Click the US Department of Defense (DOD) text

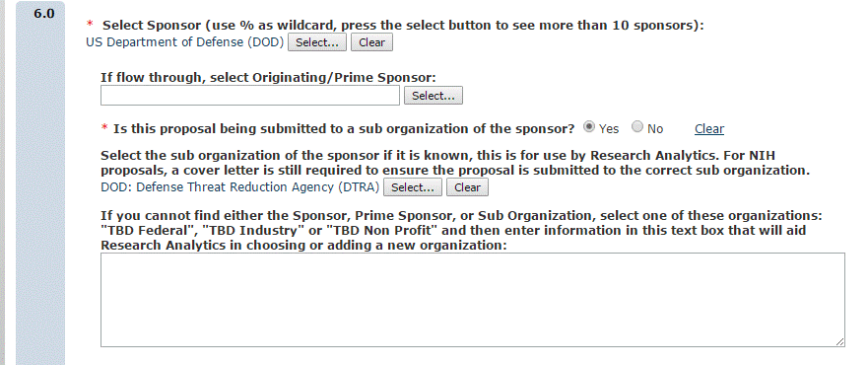pos(185,42)
